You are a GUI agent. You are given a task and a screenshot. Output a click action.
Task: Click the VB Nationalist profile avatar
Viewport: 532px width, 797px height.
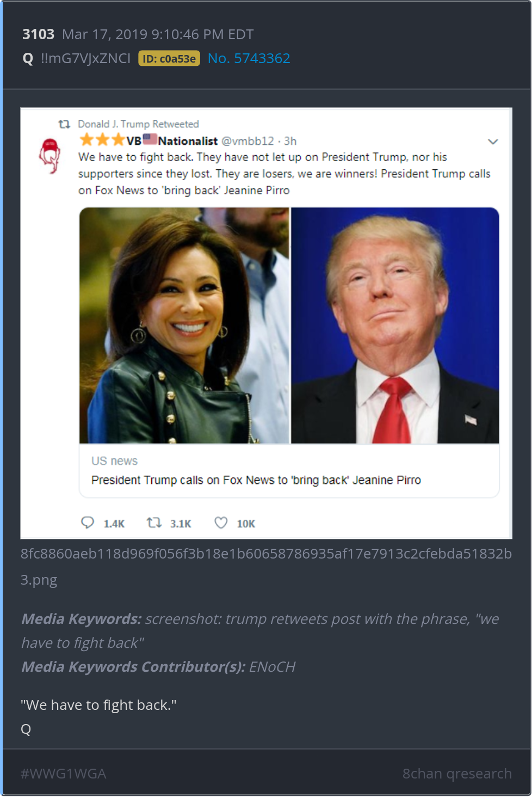[49, 156]
